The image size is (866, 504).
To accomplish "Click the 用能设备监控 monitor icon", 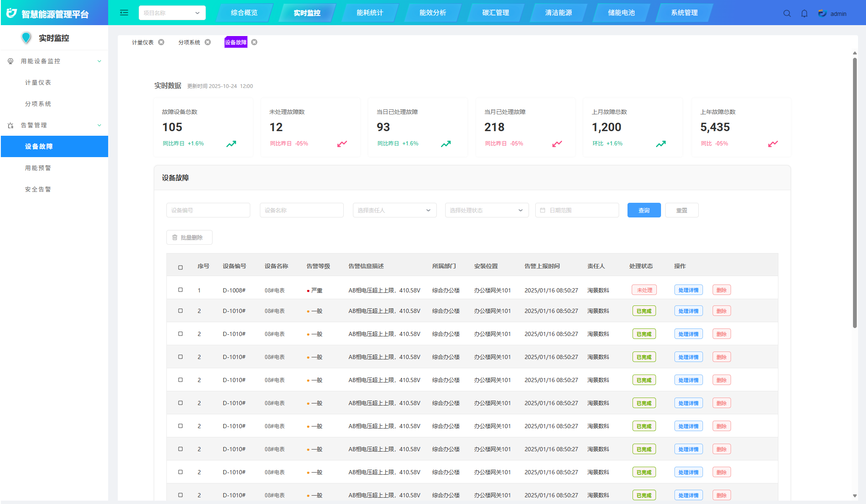I will tap(10, 61).
